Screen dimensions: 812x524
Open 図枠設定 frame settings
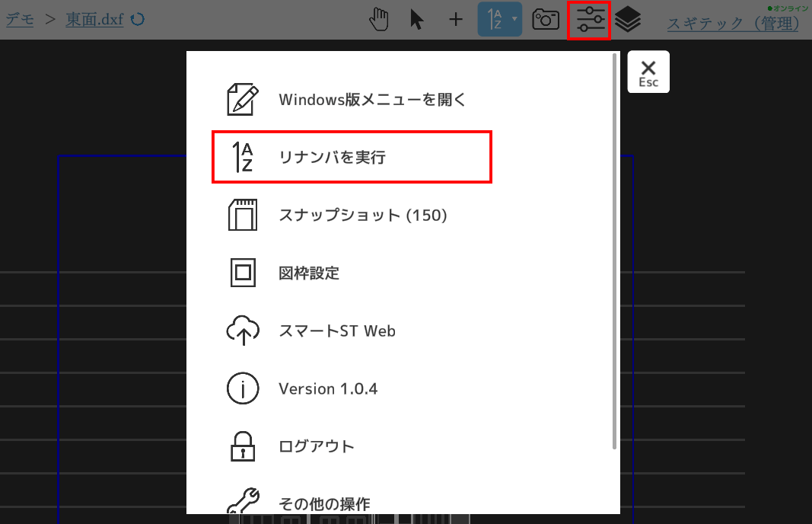[309, 273]
